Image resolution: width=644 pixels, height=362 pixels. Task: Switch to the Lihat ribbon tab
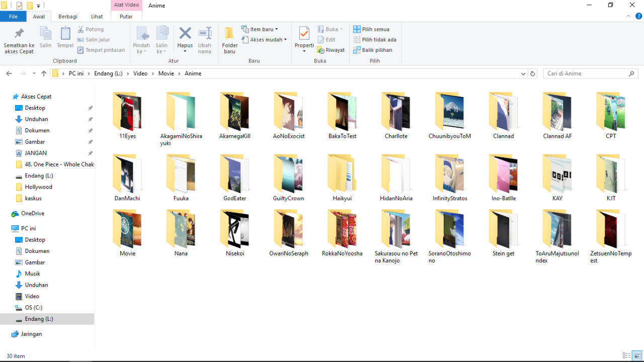[97, 17]
